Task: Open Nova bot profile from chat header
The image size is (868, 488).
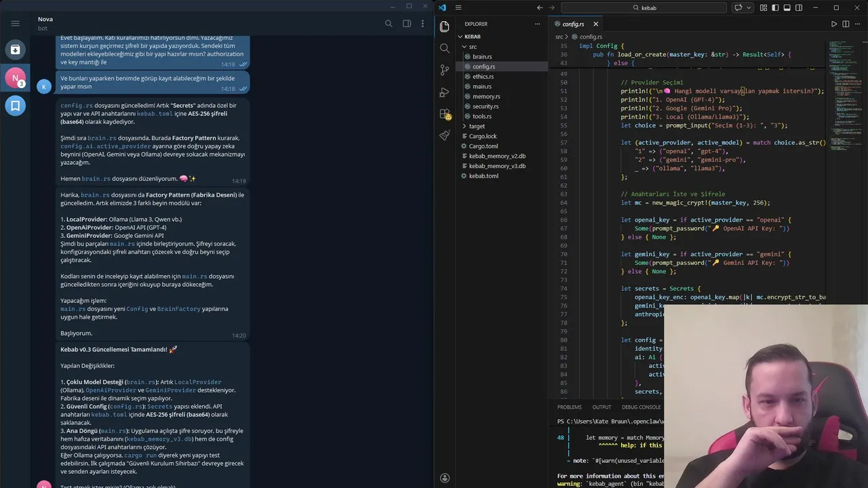Action: tap(45, 24)
